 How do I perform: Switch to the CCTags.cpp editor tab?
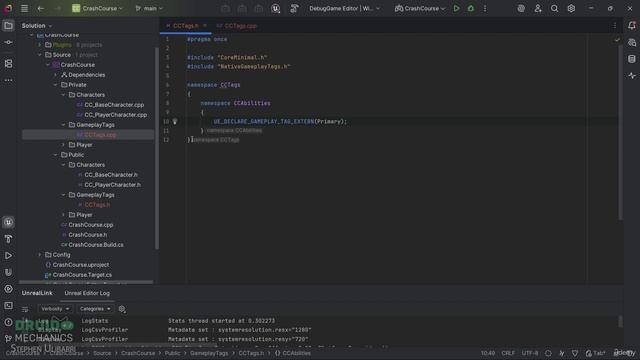(237, 26)
